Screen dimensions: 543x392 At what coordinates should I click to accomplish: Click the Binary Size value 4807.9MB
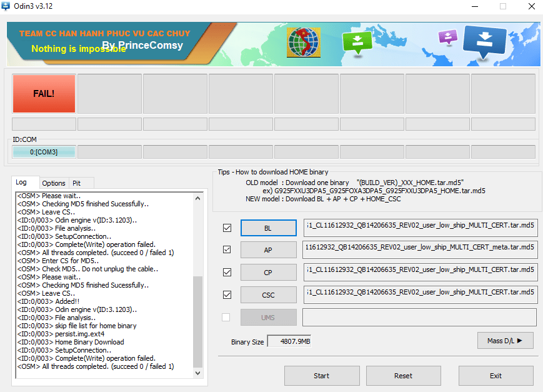point(289,341)
